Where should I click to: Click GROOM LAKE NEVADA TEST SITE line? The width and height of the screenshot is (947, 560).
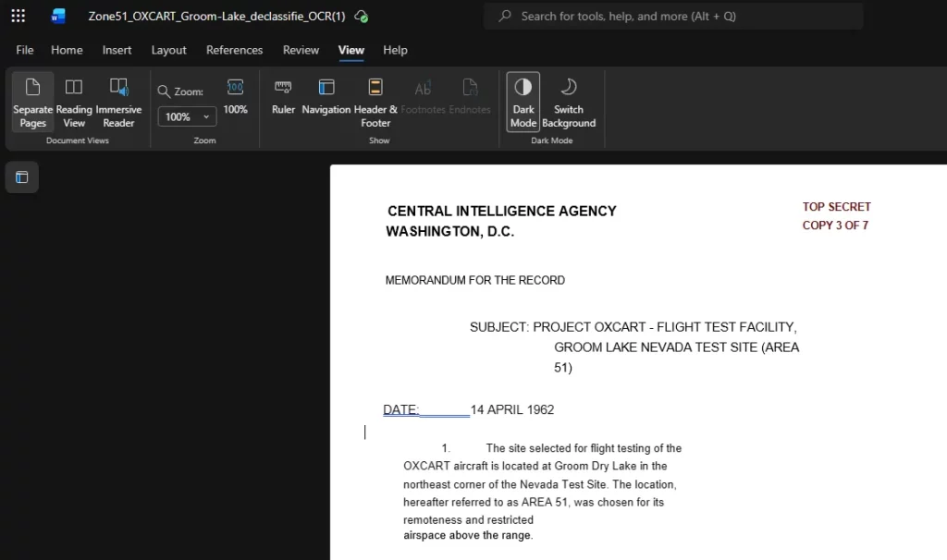[676, 347]
